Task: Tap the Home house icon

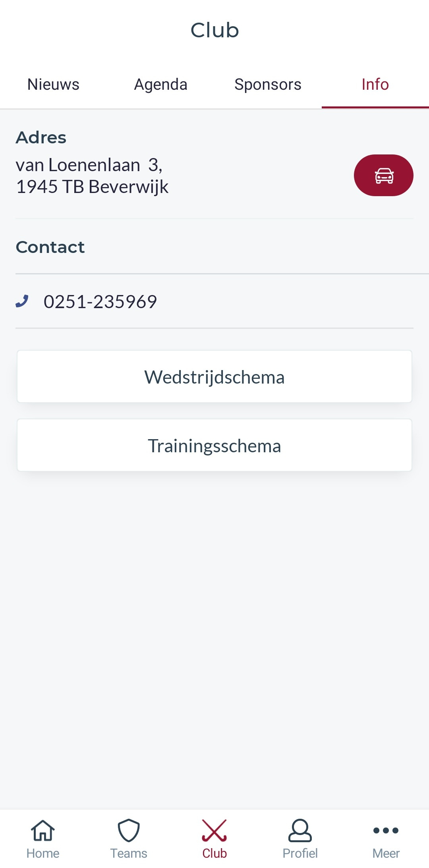Action: tap(43, 830)
